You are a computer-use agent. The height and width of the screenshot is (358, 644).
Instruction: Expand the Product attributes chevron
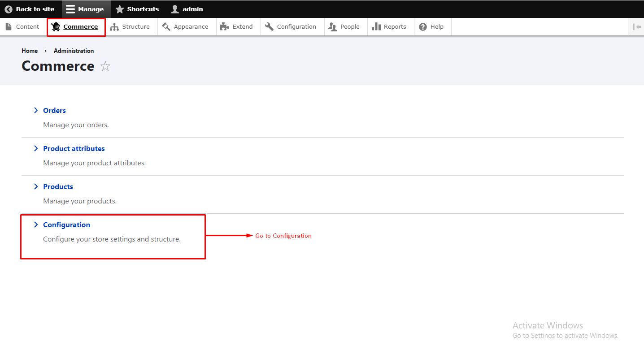[36, 149]
